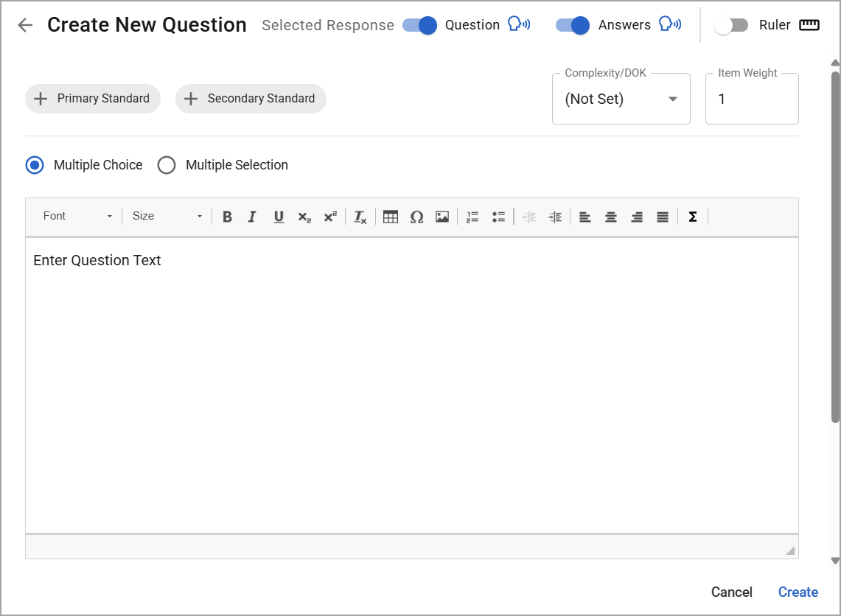Insert a numbered list
The height and width of the screenshot is (616, 841).
pos(472,217)
